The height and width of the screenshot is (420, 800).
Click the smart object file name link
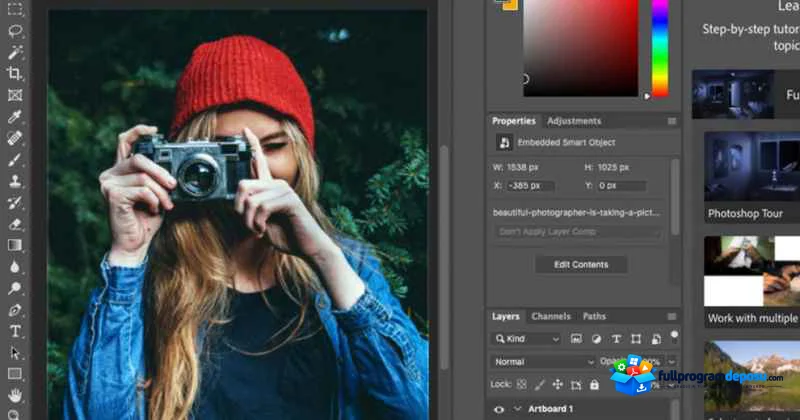[576, 212]
